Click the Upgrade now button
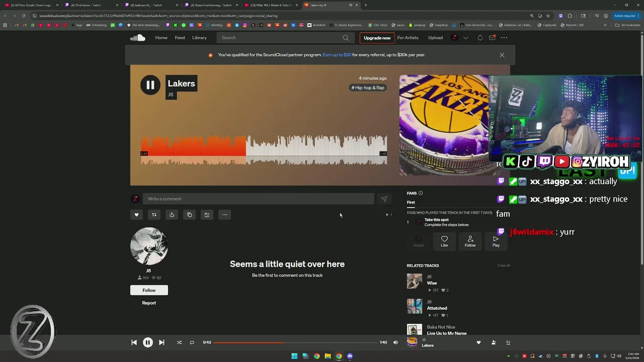644x362 pixels. [x=377, y=38]
